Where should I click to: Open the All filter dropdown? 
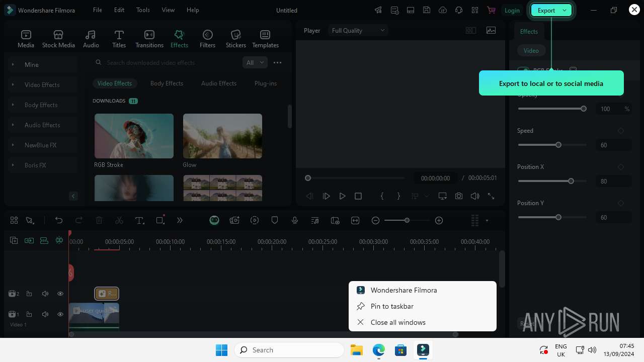tap(255, 62)
